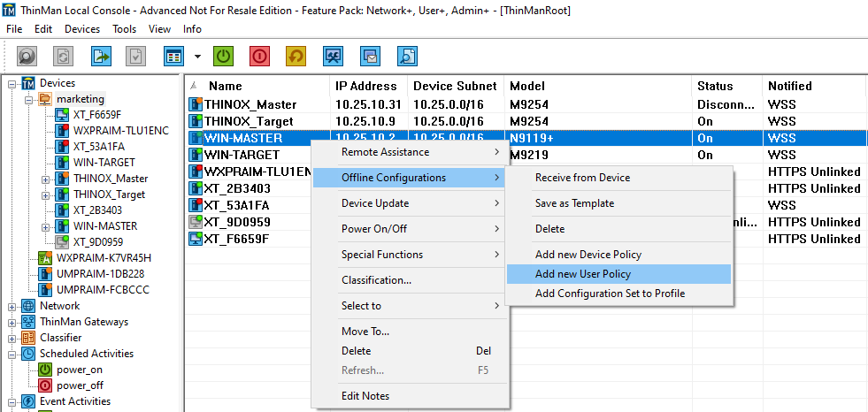Click the table view toolbar icon

coord(173,56)
